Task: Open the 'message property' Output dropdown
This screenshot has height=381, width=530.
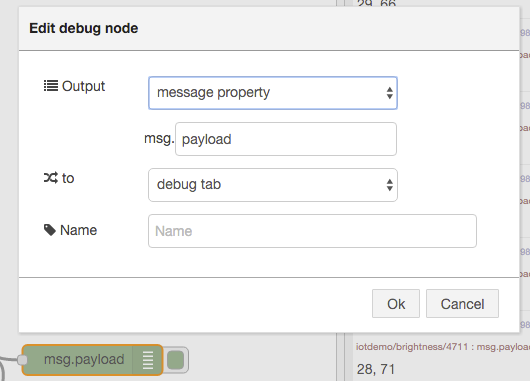Action: pos(273,93)
